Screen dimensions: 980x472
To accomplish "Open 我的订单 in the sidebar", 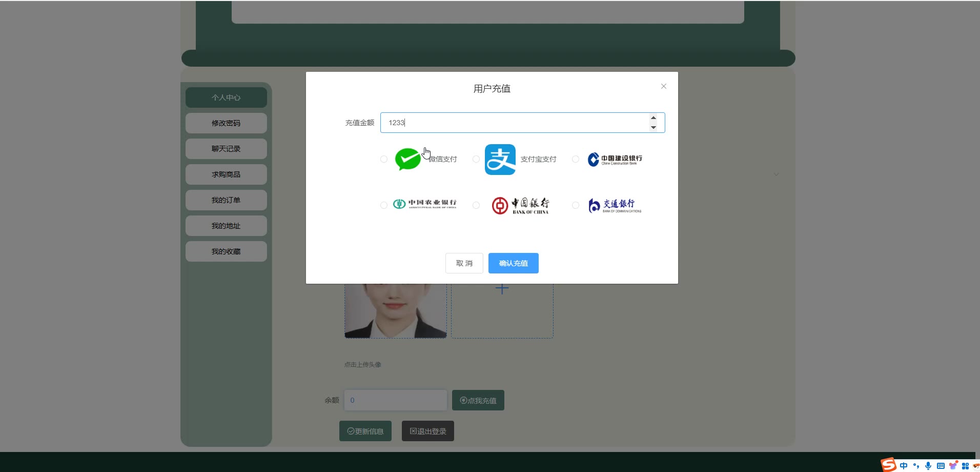I will tap(226, 200).
